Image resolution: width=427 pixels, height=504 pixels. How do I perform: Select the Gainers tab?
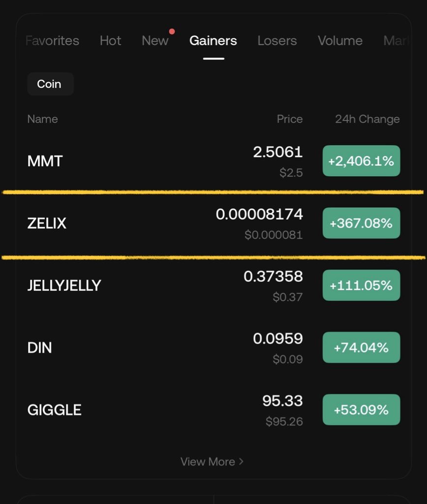[213, 40]
